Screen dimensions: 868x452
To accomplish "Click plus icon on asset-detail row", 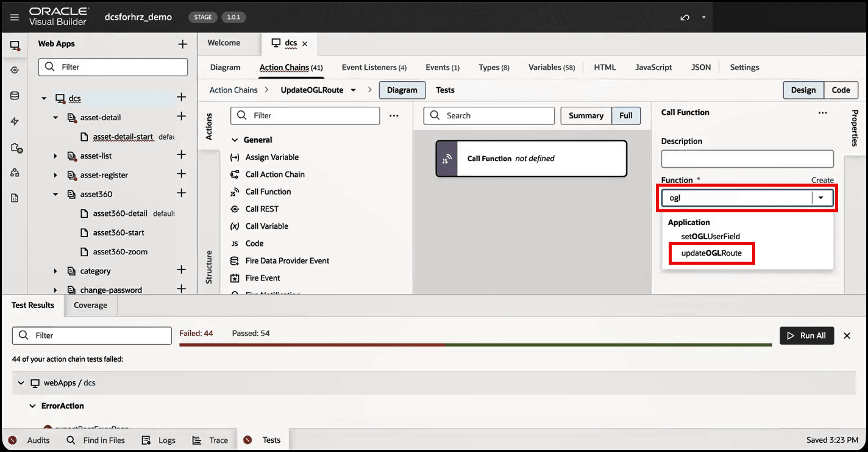I will [181, 117].
